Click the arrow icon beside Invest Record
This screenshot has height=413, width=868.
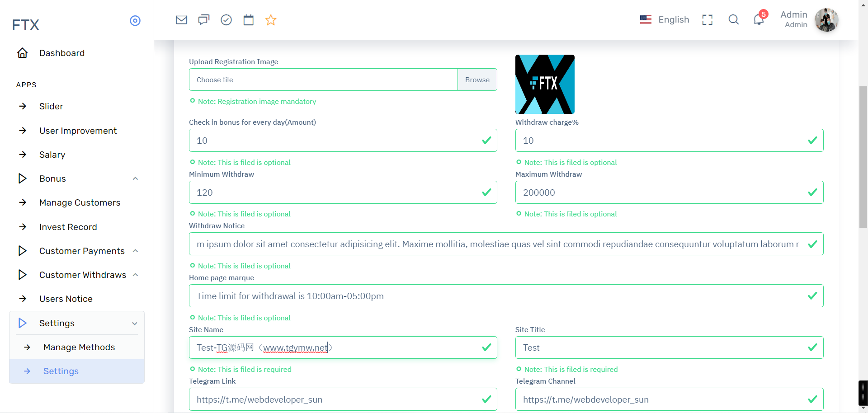coord(23,227)
